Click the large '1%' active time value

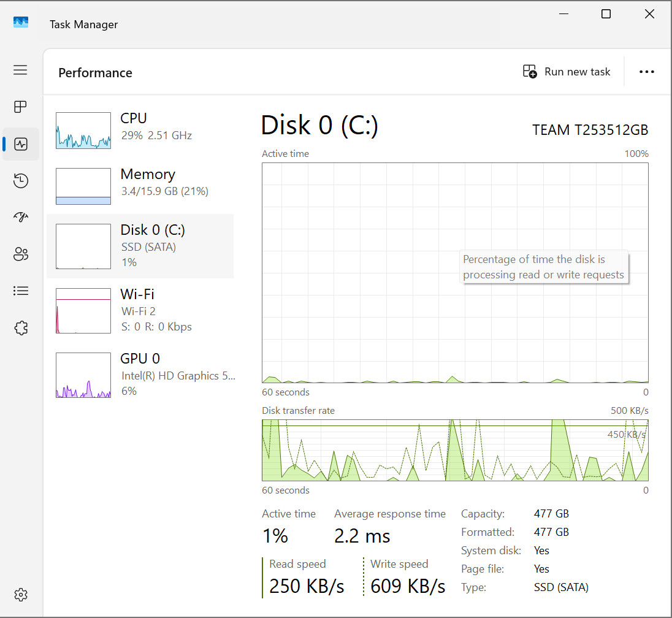pos(275,536)
